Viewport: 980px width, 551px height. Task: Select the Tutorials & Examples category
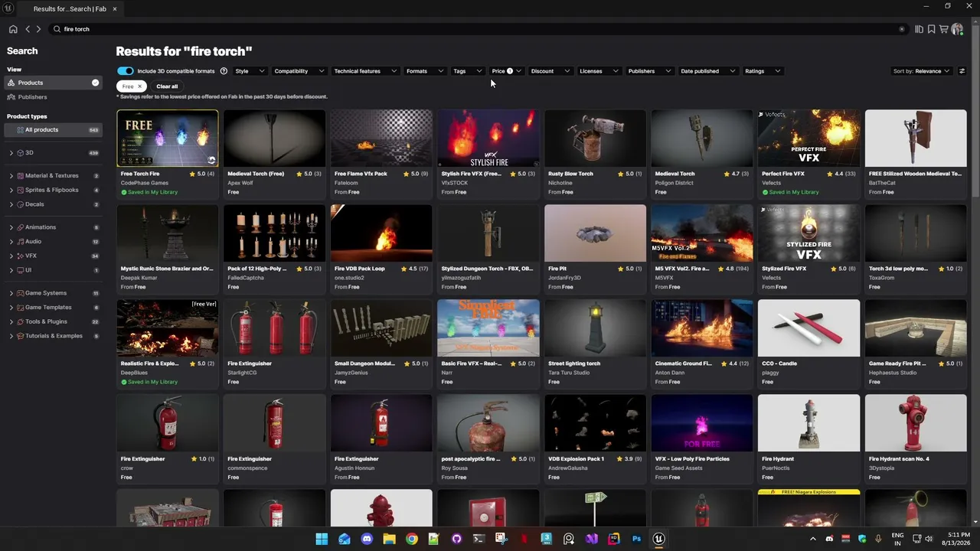54,336
